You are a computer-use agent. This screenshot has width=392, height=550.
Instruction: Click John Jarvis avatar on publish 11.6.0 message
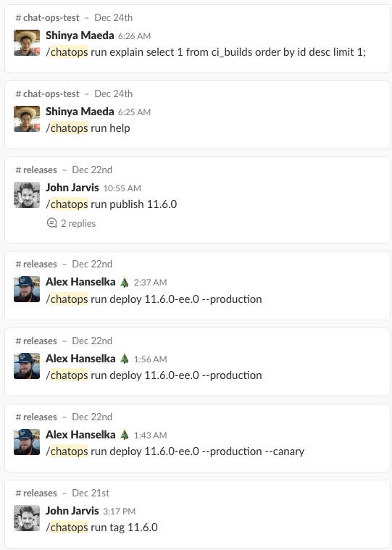(x=27, y=195)
